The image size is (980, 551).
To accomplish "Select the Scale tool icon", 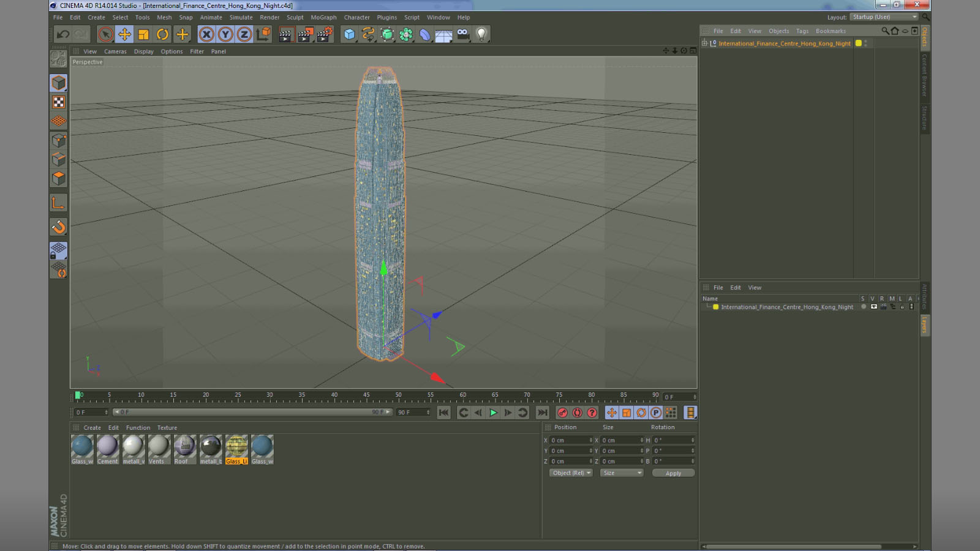I will 143,34.
